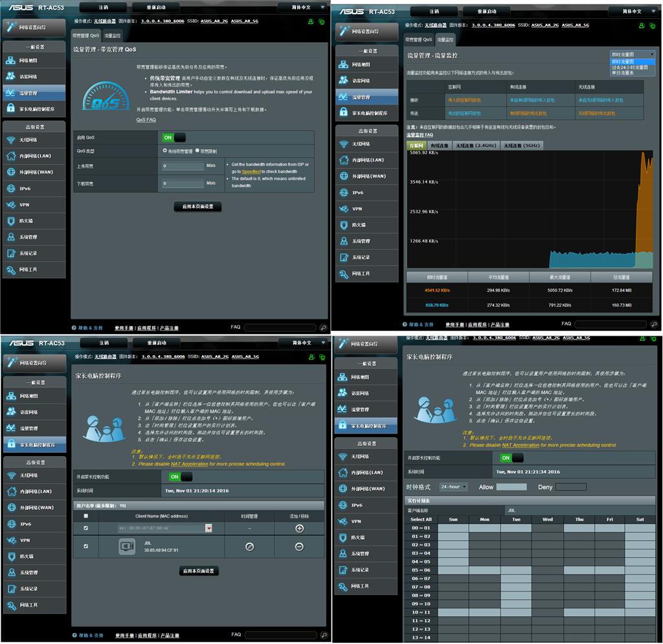Click 家长电脑控制程序 lock icon in client list page sidebar
663x644 pixels.
tap(12, 444)
